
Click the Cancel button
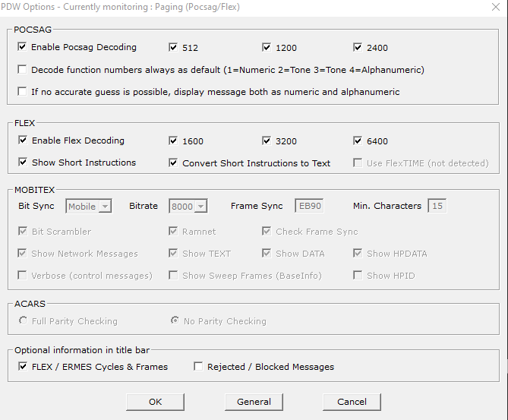coord(352,402)
